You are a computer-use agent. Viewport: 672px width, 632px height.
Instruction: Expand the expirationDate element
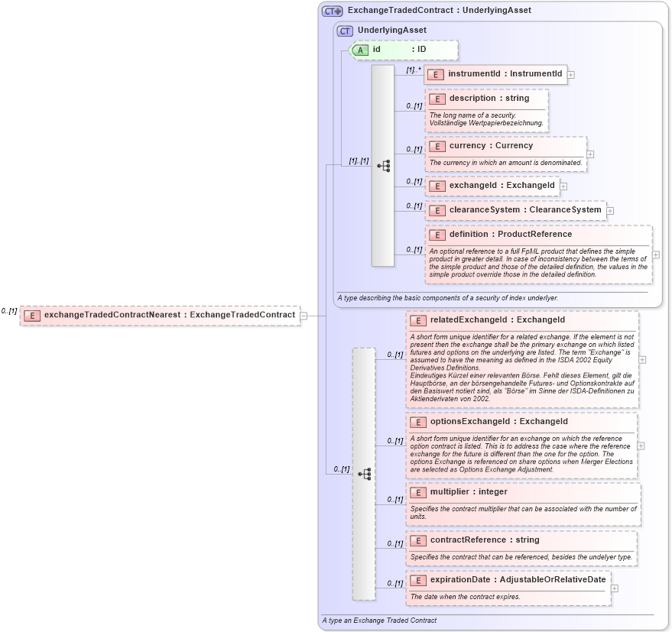point(614,588)
